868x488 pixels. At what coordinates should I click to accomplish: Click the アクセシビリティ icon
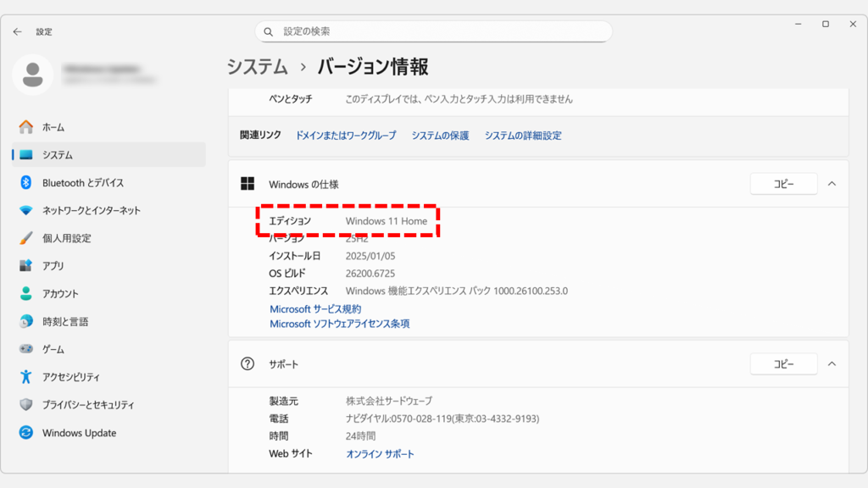click(26, 377)
